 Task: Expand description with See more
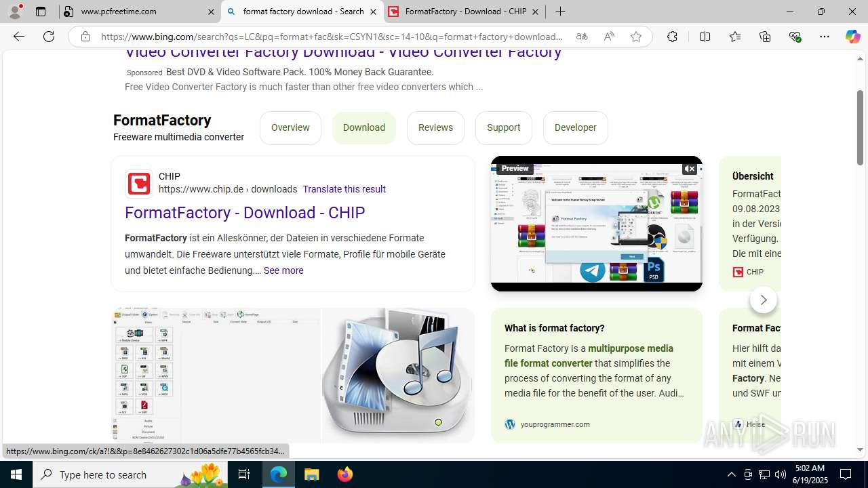283,270
